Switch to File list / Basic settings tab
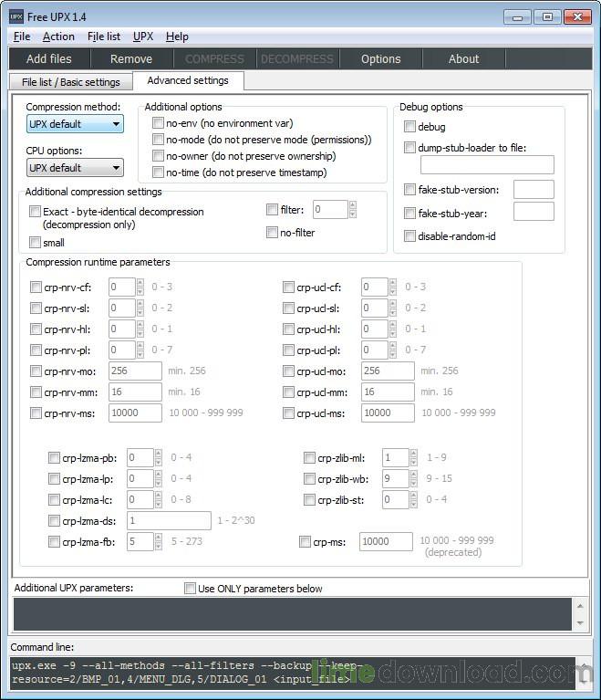This screenshot has width=601, height=700. 71,82
